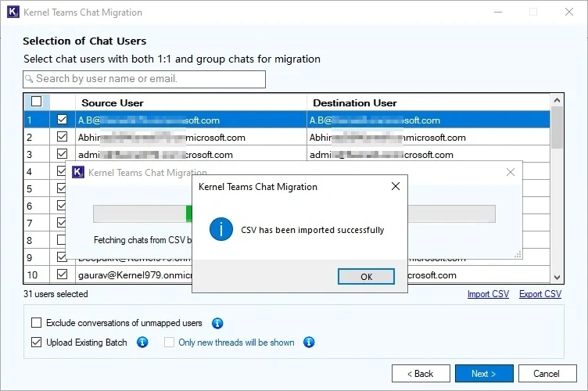Click the table scrollbar up arrow
This screenshot has height=391, width=588.
(x=557, y=100)
